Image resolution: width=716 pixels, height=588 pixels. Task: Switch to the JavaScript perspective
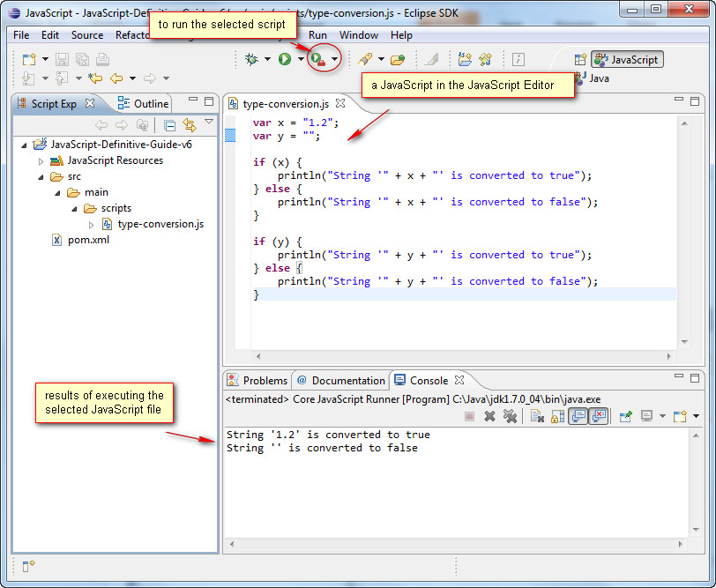click(627, 59)
